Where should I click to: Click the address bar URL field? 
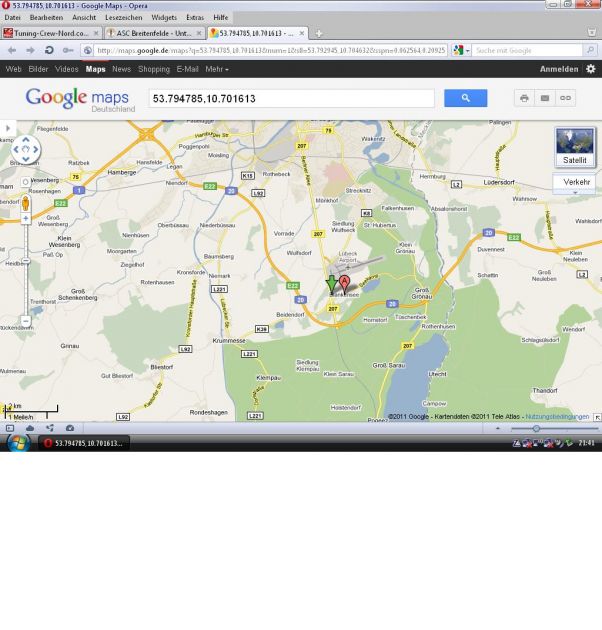point(271,50)
